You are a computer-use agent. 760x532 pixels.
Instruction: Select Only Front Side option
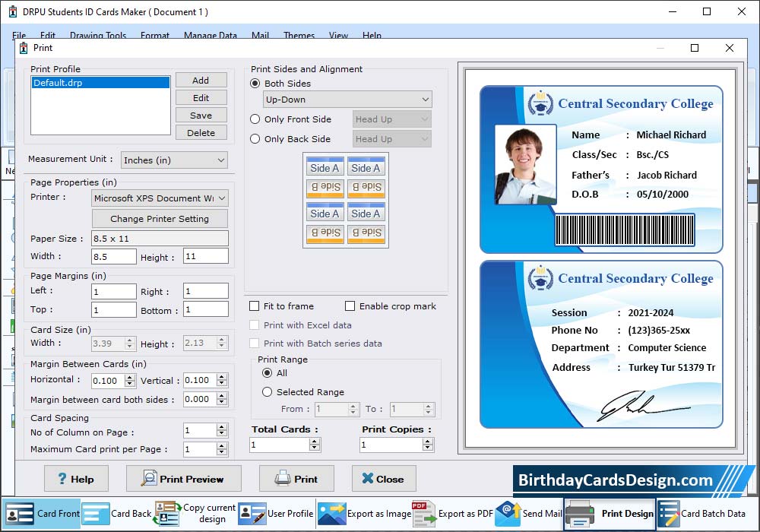[255, 119]
